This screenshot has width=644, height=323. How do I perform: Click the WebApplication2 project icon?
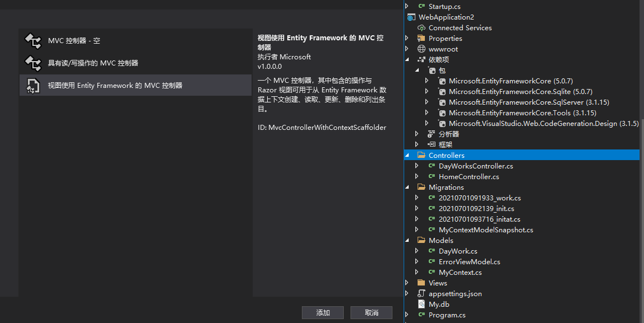[x=411, y=17]
